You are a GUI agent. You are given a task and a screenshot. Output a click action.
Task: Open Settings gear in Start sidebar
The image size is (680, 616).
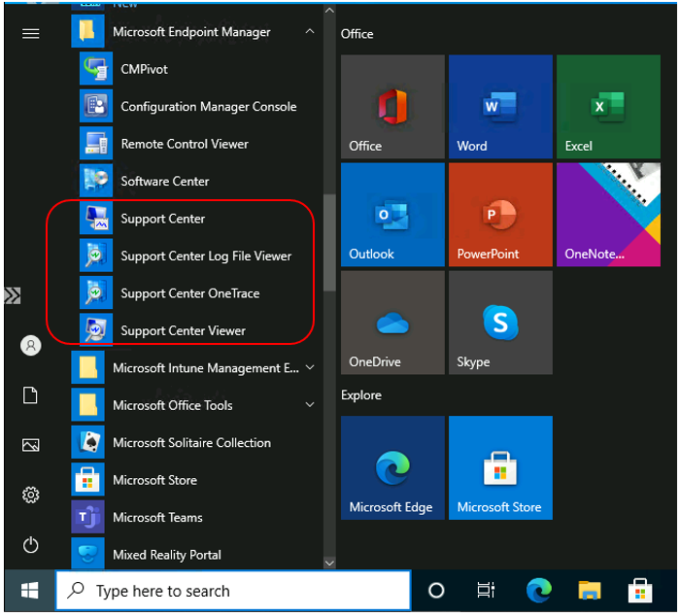point(31,496)
